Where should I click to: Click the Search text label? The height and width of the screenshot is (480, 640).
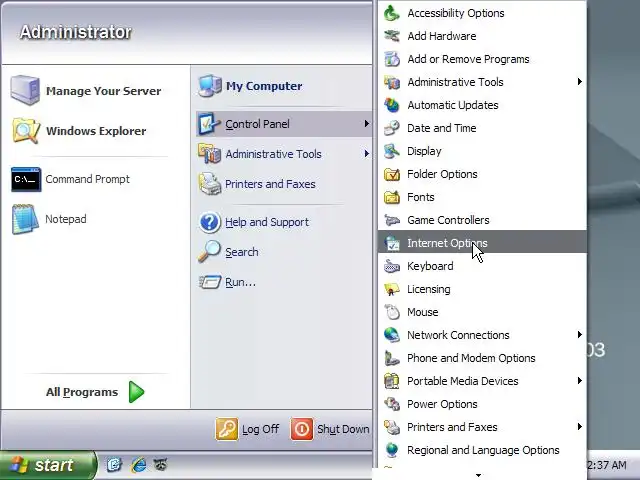(x=242, y=252)
